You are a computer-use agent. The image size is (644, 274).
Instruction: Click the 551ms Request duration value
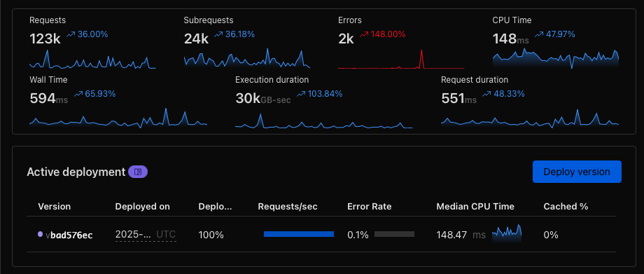pos(459,99)
